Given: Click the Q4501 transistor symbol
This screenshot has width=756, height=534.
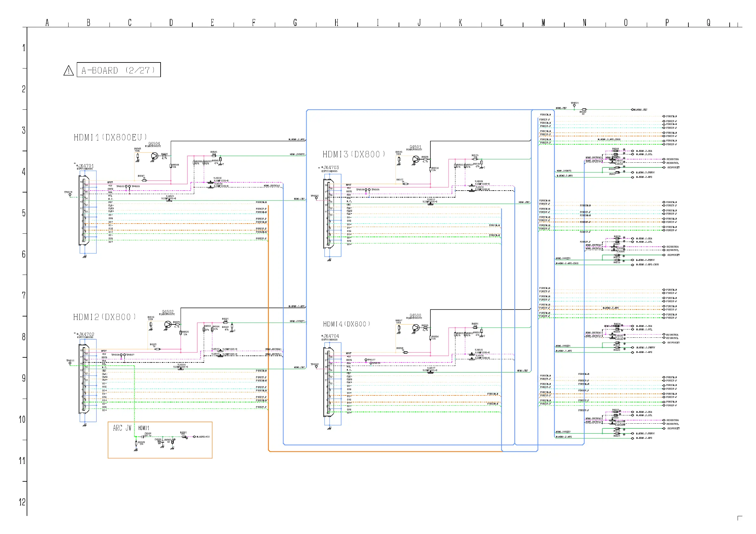Looking at the screenshot, I should point(416,160).
